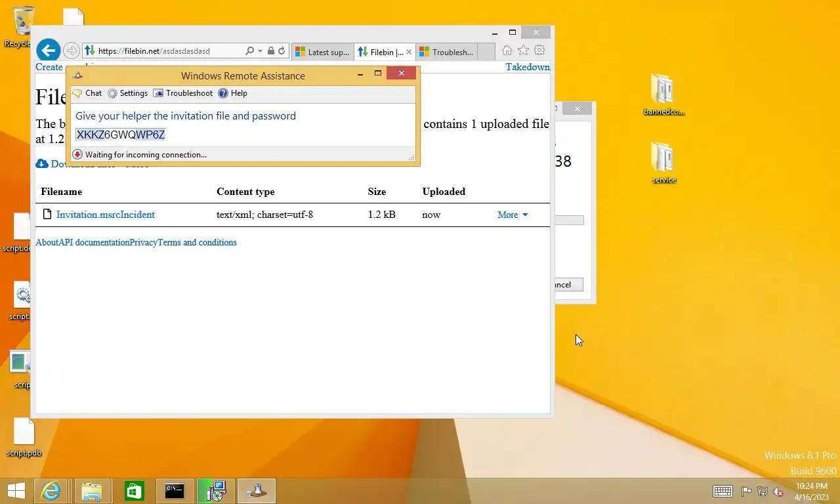This screenshot has height=504, width=840.
Task: Click the network tray icon
Action: (x=763, y=491)
